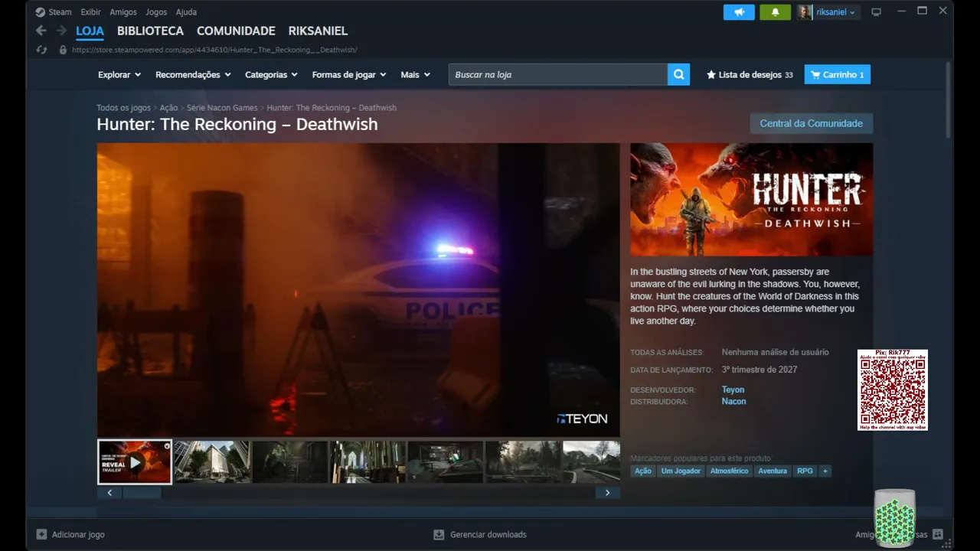Expand the Categorias dropdown
This screenshot has width=980, height=551.
[x=271, y=74]
